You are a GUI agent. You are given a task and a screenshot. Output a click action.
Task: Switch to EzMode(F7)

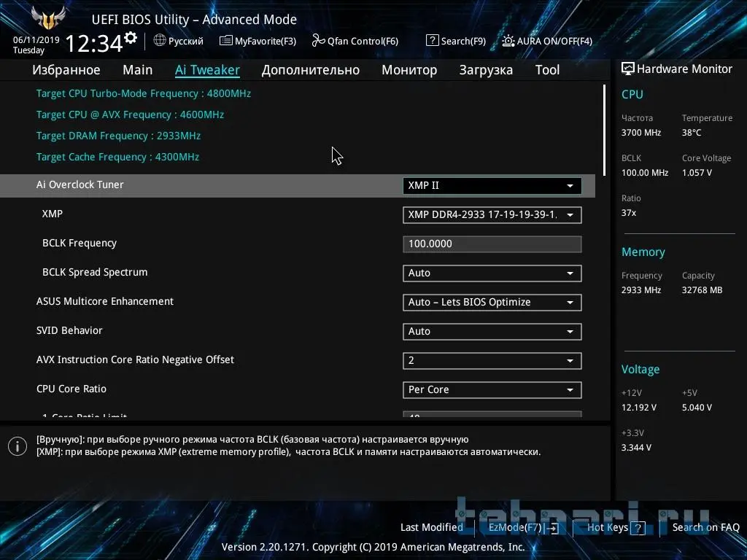coord(516,528)
